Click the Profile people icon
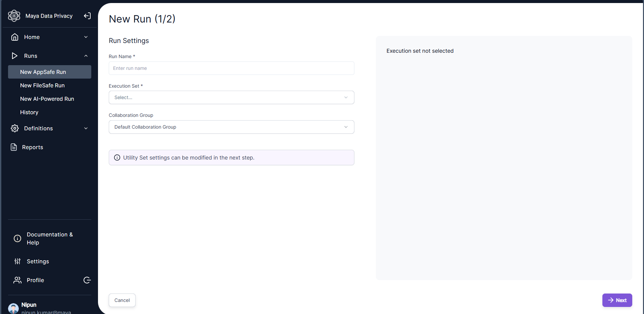The height and width of the screenshot is (314, 644). (17, 280)
